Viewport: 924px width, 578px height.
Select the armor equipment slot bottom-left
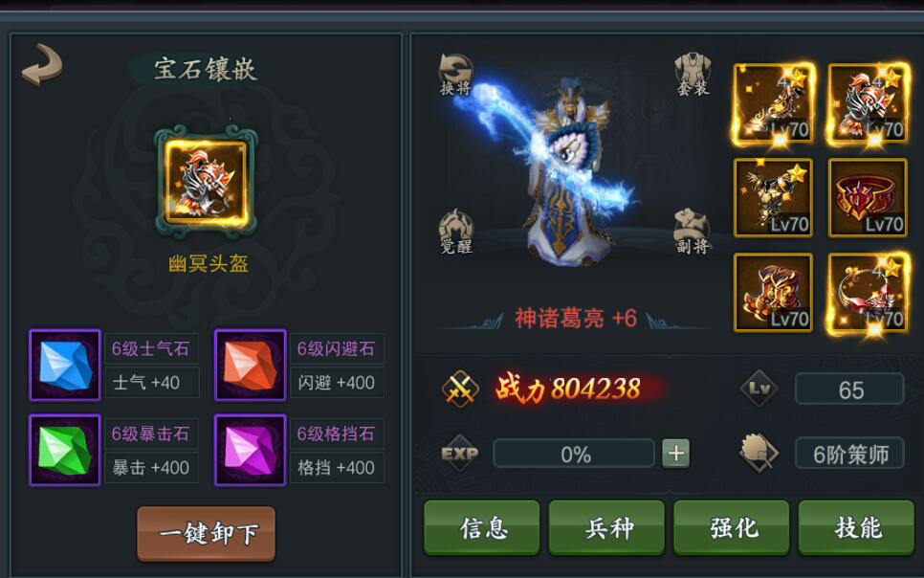[x=773, y=293]
